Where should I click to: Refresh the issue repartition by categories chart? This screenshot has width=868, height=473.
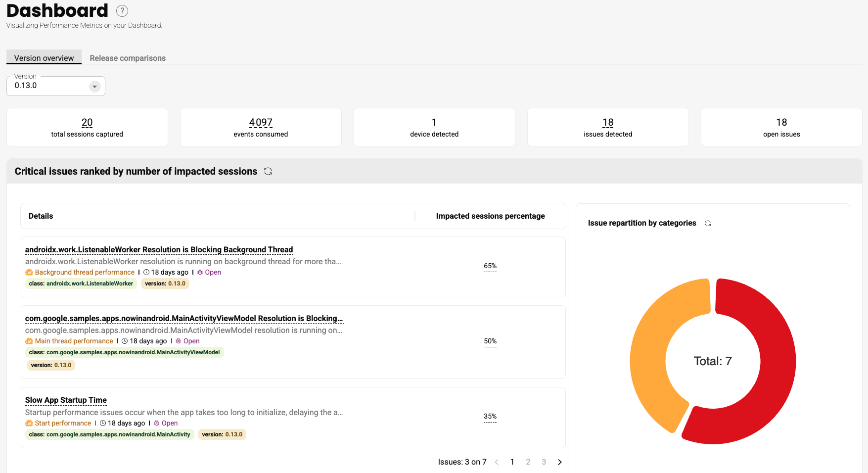pos(708,223)
